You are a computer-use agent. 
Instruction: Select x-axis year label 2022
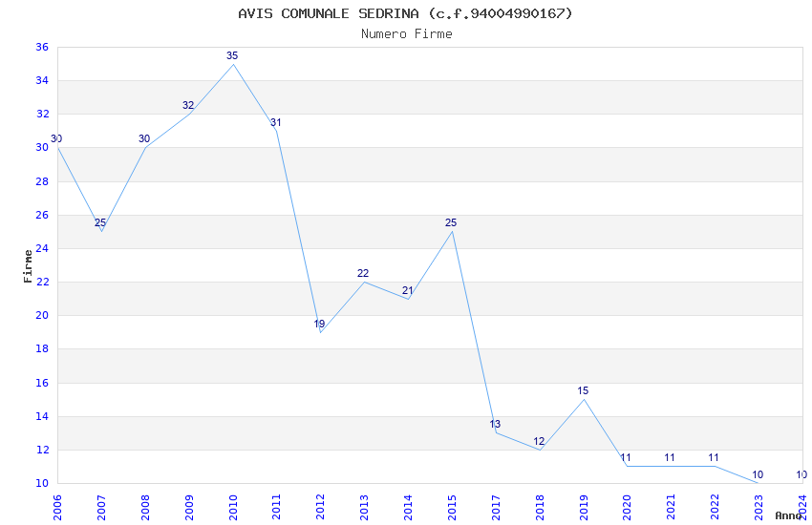[716, 507]
